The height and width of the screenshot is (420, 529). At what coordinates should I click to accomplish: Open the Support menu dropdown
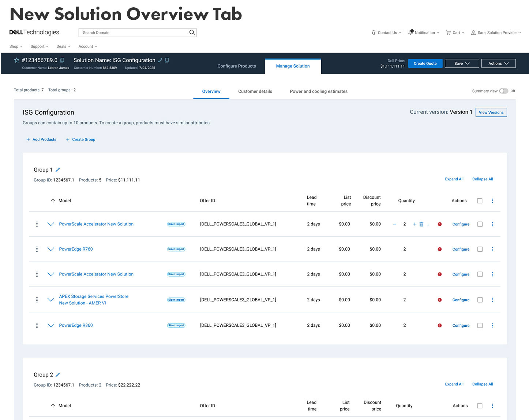(x=40, y=46)
